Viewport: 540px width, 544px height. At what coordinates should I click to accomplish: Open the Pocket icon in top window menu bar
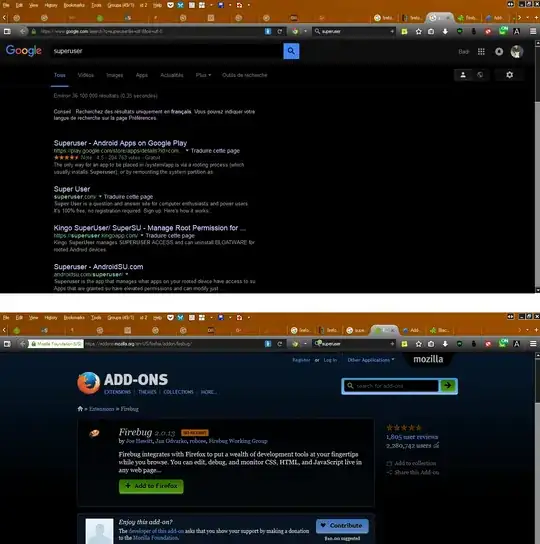click(170, 5)
